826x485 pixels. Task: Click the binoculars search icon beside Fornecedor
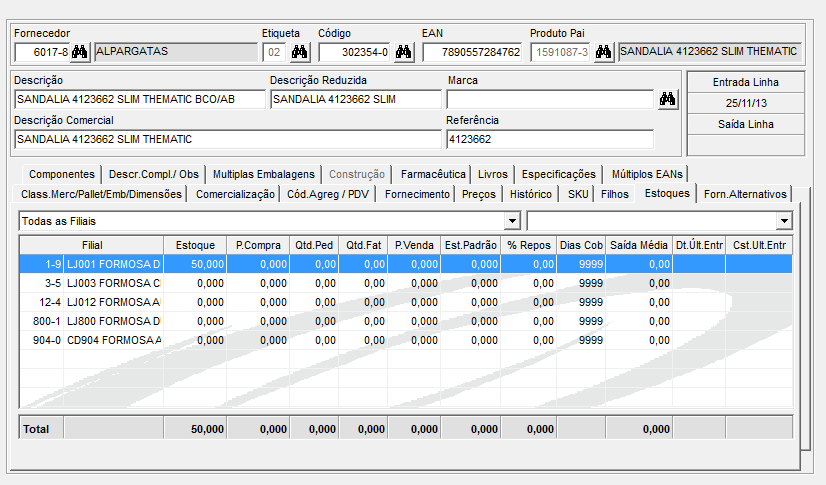click(x=81, y=51)
